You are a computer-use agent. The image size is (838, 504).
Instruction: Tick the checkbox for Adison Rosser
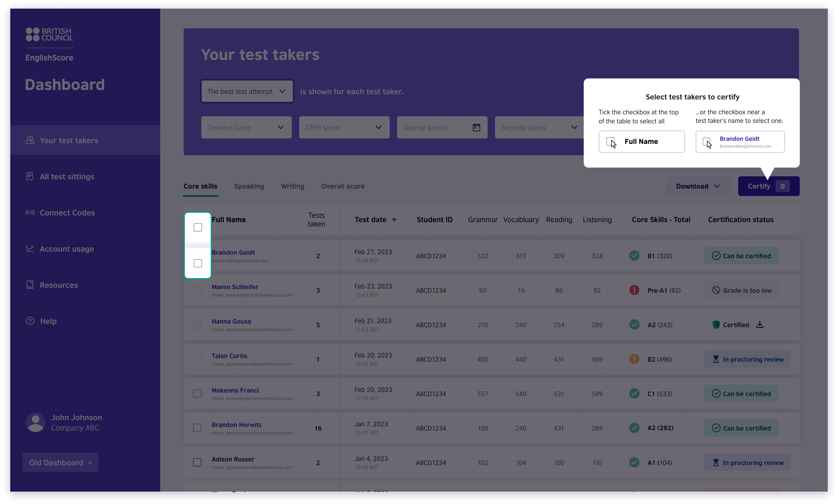(197, 463)
